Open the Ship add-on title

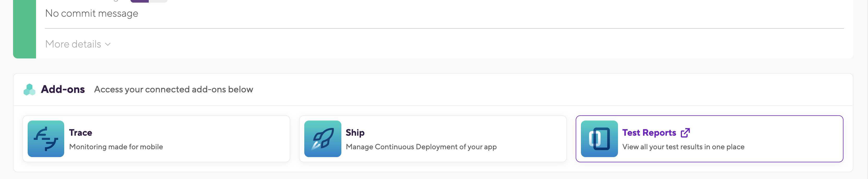click(355, 133)
